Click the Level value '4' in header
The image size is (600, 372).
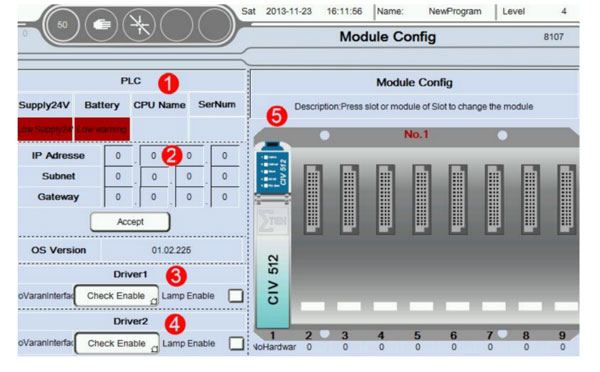click(x=564, y=11)
